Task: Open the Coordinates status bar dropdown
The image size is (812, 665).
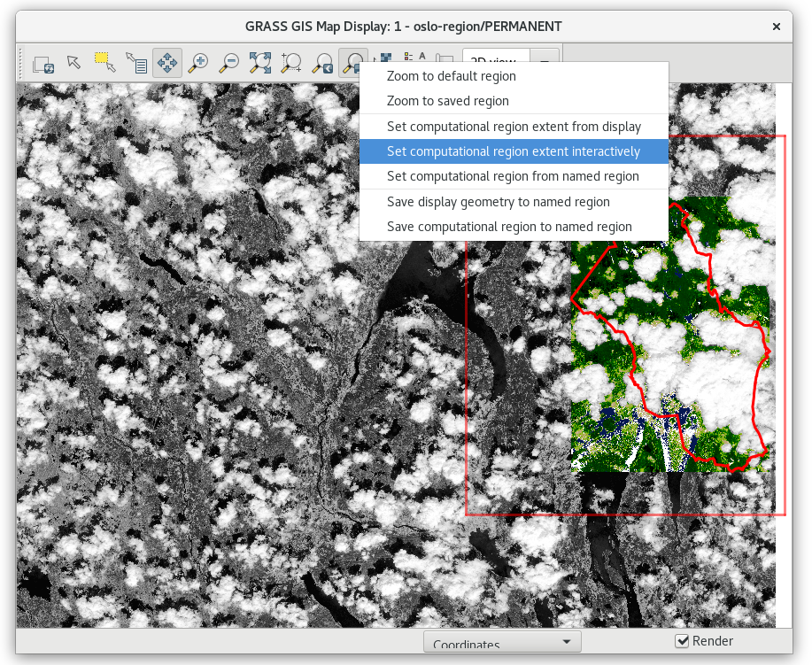Action: click(502, 642)
